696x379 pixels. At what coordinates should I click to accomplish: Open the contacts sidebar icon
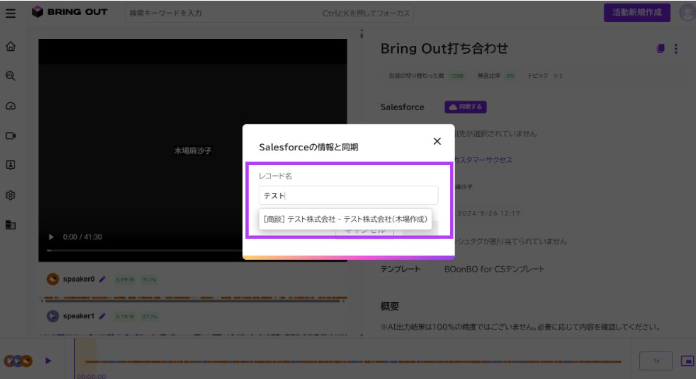11,165
